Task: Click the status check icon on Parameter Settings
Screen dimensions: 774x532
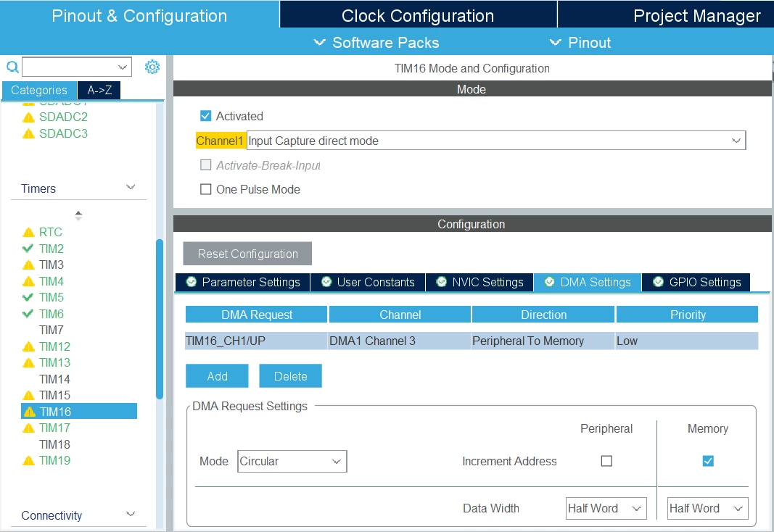Action: click(191, 282)
